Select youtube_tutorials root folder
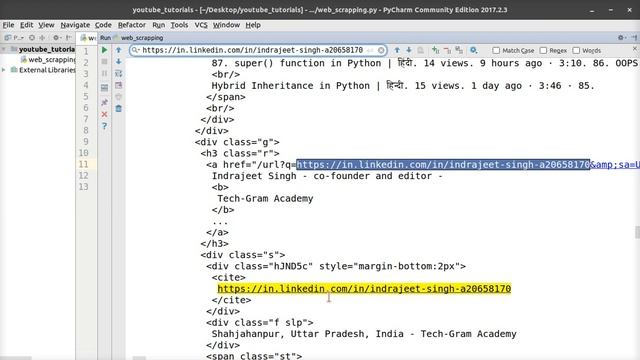 pyautogui.click(x=43, y=49)
